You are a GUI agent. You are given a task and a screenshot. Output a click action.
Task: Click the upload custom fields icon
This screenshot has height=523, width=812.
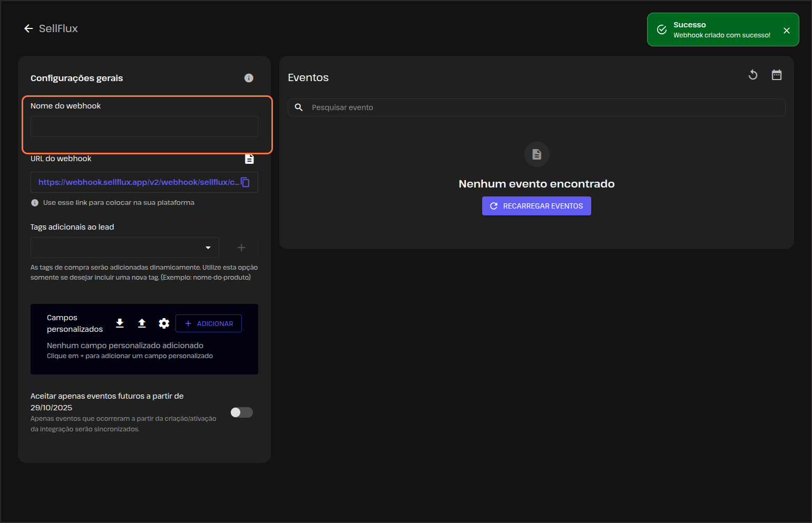[142, 323]
